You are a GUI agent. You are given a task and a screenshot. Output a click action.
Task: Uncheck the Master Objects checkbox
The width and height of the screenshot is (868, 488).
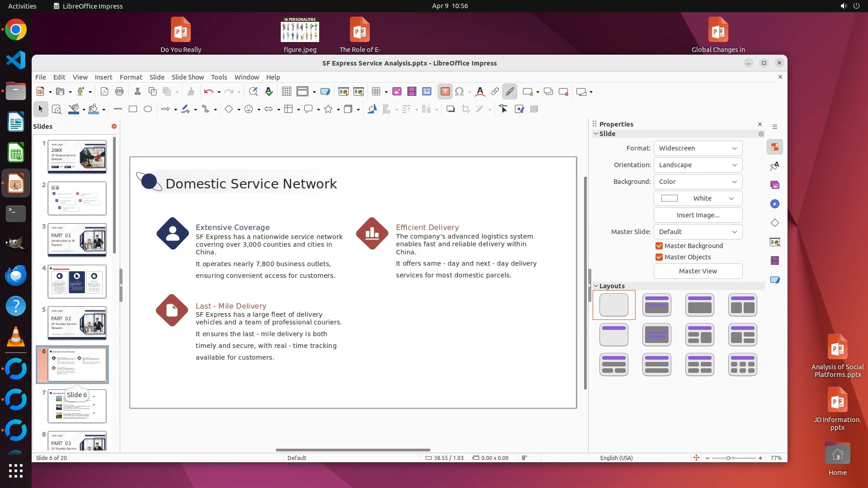point(659,257)
